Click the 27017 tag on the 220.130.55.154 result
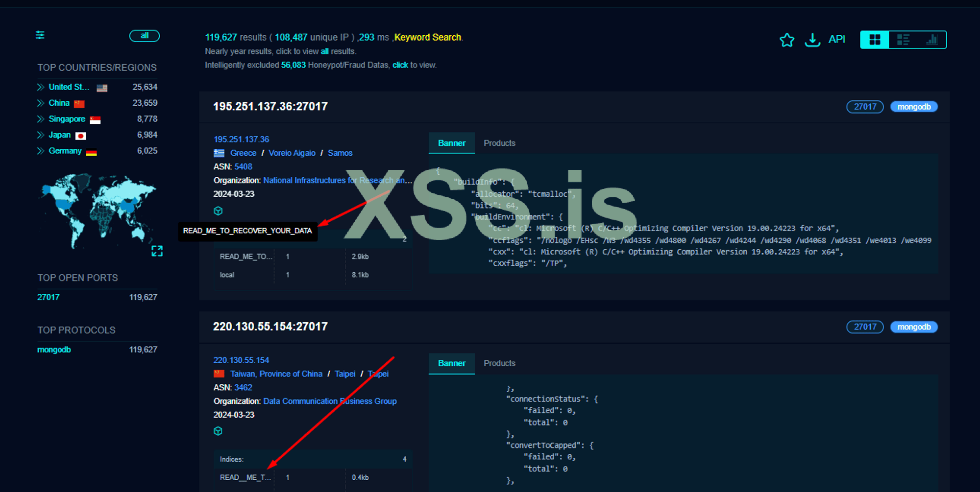 tap(865, 327)
